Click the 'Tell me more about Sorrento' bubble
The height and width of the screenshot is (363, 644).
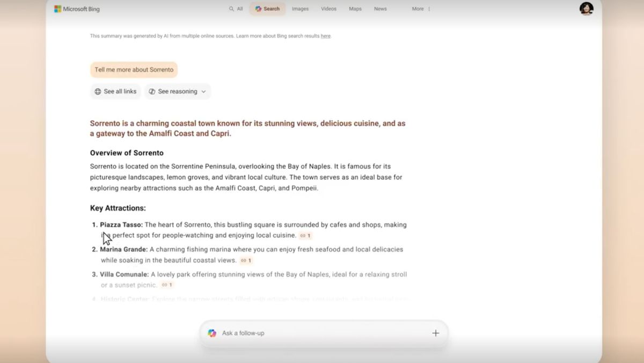[134, 70]
